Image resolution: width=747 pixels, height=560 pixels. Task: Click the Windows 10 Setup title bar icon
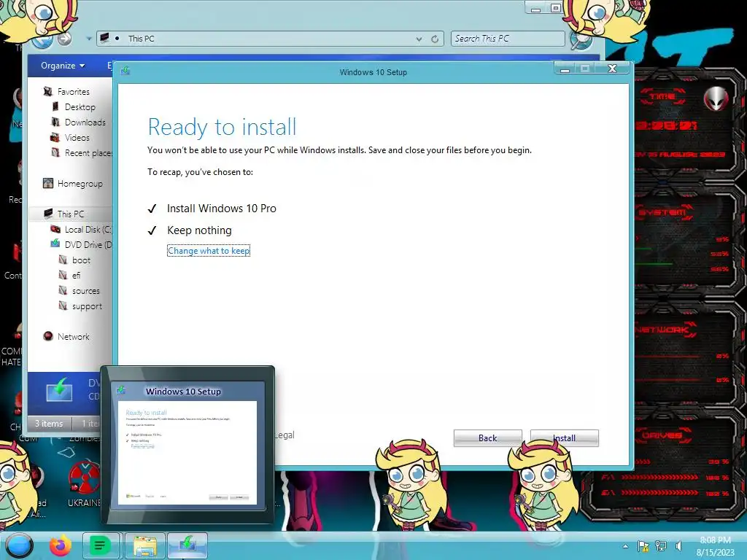(x=125, y=71)
